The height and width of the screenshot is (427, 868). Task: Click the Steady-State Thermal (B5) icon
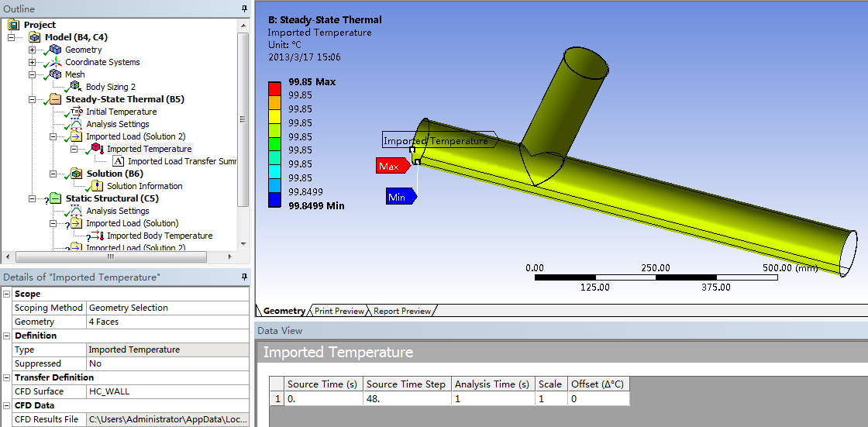pyautogui.click(x=55, y=99)
